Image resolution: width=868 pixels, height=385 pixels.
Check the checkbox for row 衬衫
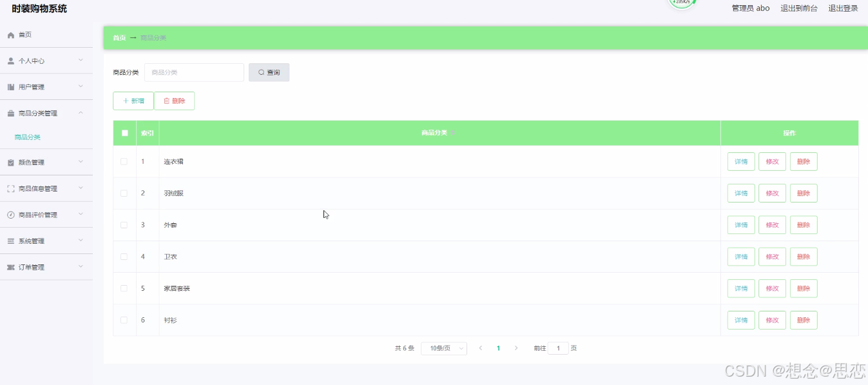coord(124,320)
